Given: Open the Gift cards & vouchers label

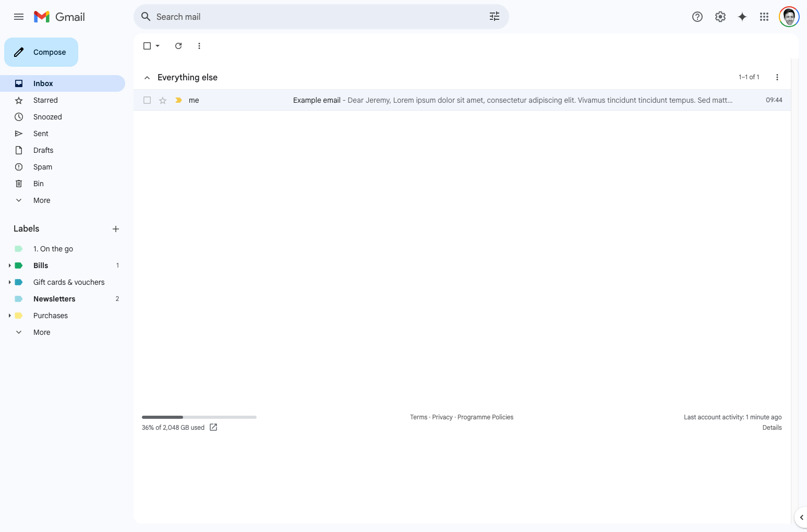Looking at the screenshot, I should click(63, 282).
